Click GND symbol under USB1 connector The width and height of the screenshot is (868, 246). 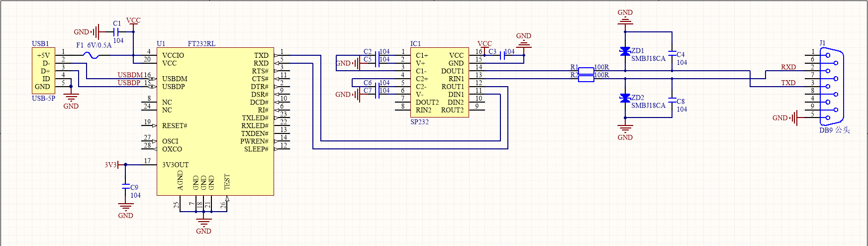(71, 100)
